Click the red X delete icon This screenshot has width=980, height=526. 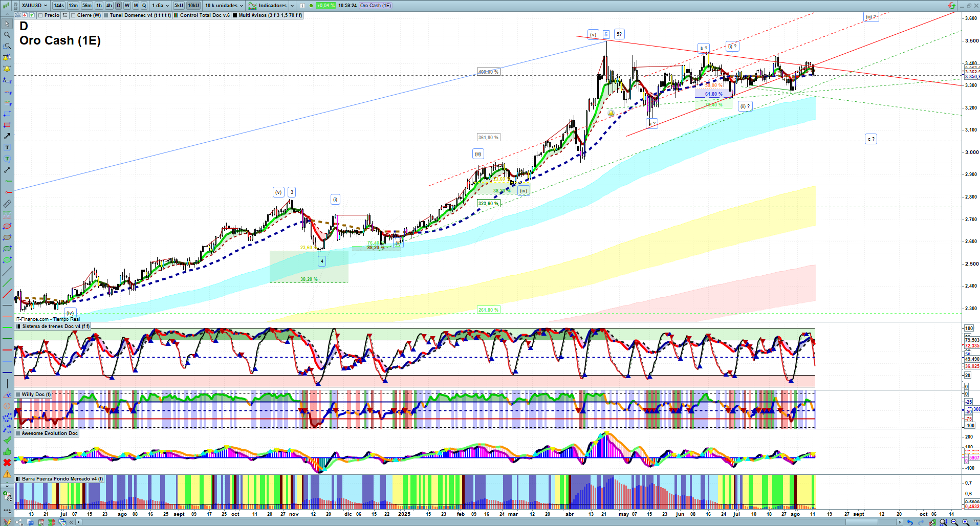(x=7, y=463)
